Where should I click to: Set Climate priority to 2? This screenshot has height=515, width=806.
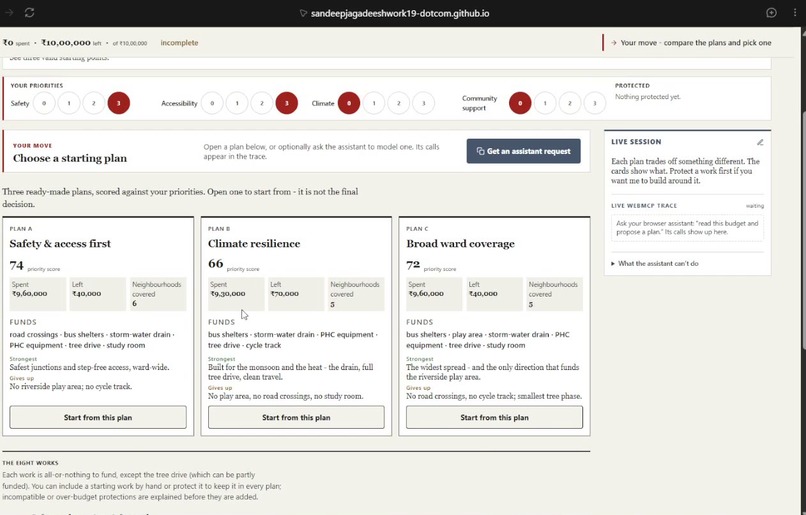point(398,103)
